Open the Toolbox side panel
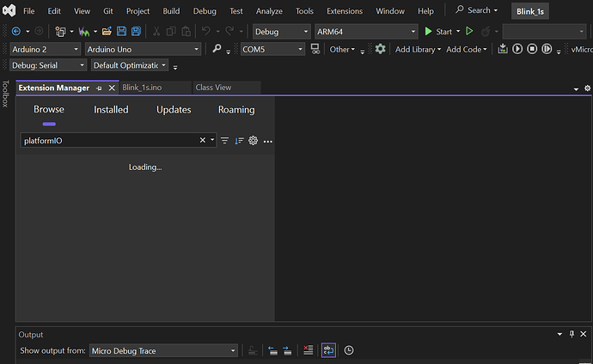Screen dimensions: 593x364 (x=5, y=94)
